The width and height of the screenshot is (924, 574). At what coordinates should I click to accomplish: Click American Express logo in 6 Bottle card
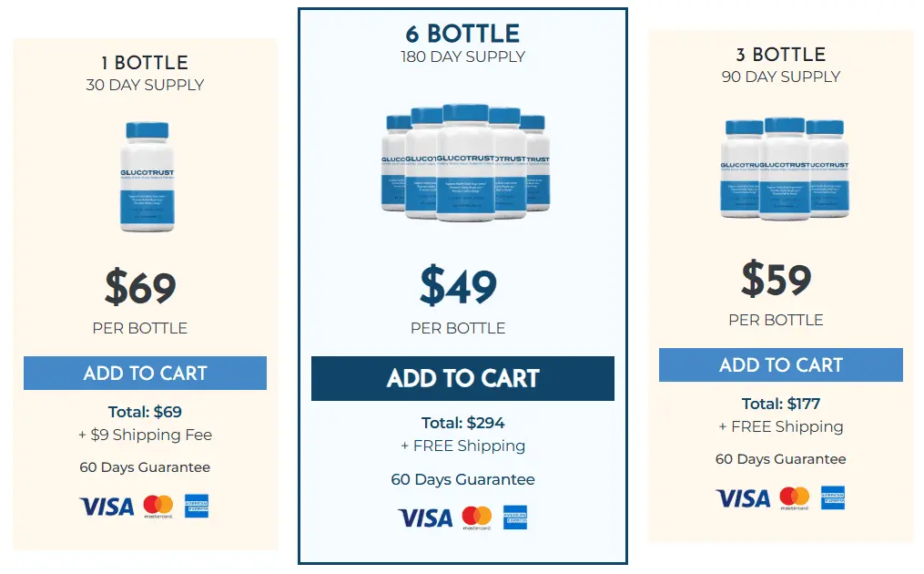[515, 518]
